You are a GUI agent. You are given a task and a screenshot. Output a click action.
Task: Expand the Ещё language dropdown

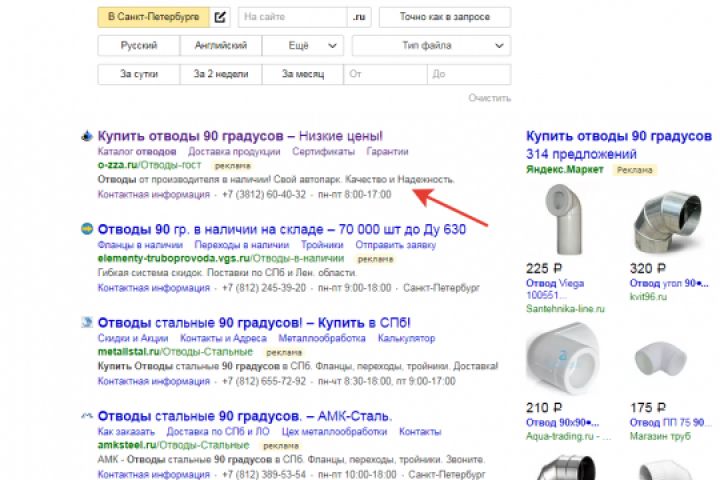(303, 45)
